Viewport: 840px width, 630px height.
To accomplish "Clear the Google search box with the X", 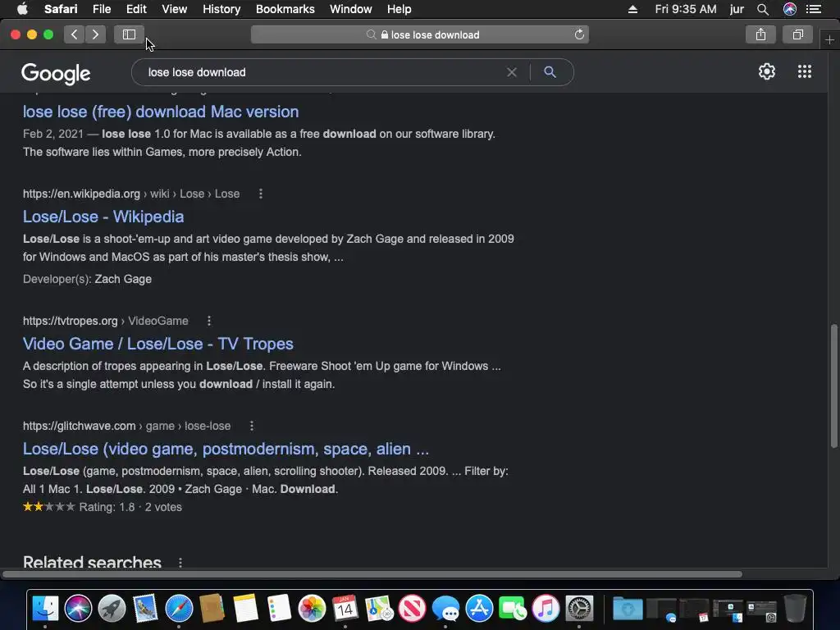I will point(512,72).
